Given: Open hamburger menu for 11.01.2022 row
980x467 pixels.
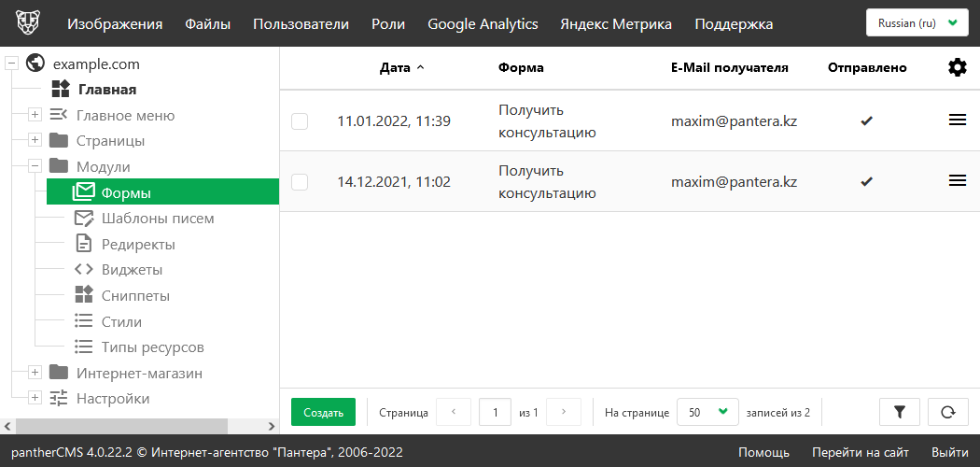Looking at the screenshot, I should click(x=957, y=120).
